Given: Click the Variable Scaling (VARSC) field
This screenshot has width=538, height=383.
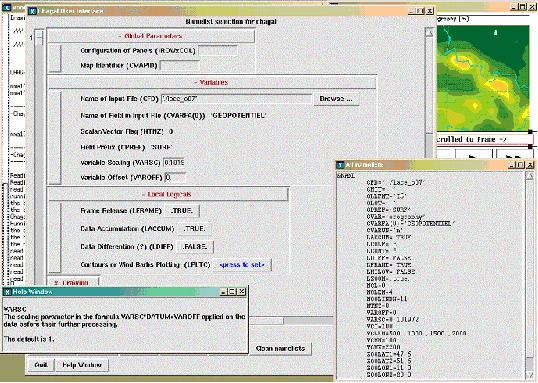Looking at the screenshot, I should click(174, 162).
